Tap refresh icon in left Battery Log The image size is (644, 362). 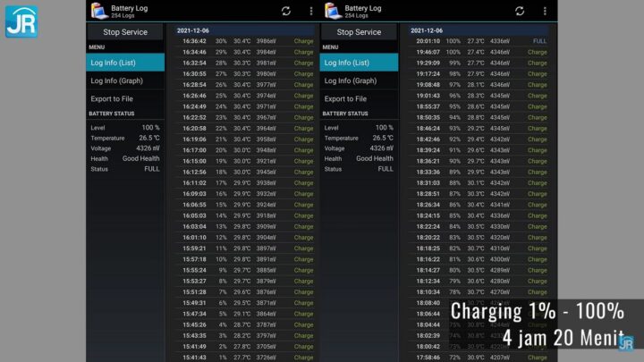(x=286, y=11)
